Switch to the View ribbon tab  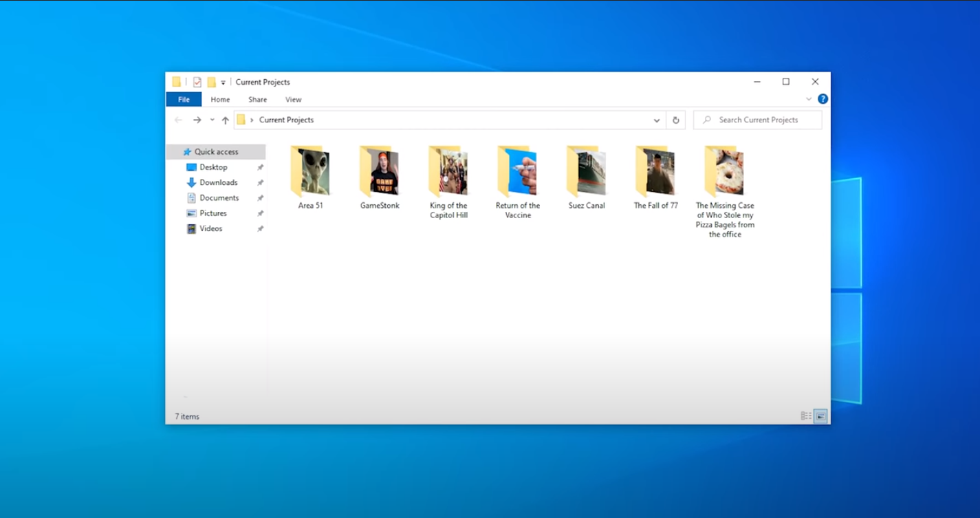click(294, 100)
